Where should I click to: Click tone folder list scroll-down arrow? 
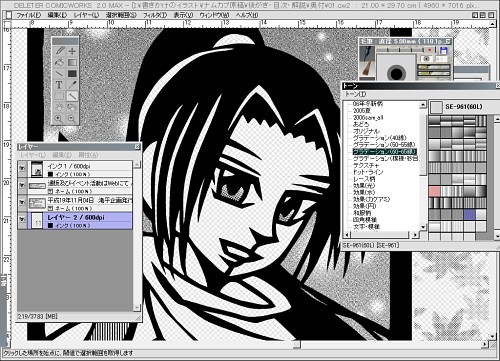click(423, 227)
